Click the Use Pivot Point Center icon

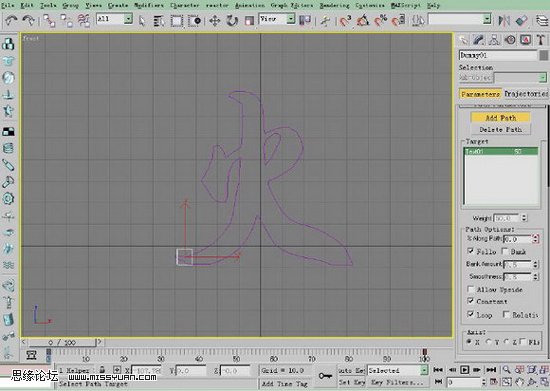305,20
